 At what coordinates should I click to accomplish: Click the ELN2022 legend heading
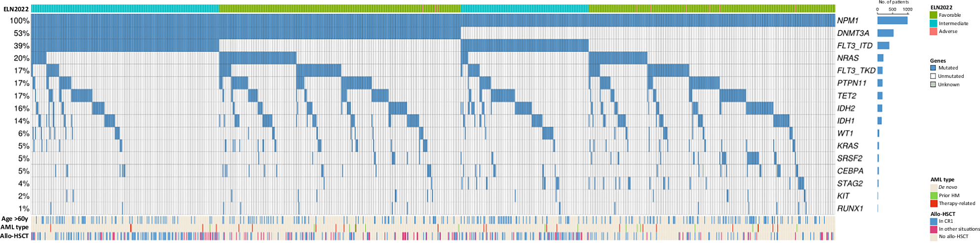[x=941, y=7]
